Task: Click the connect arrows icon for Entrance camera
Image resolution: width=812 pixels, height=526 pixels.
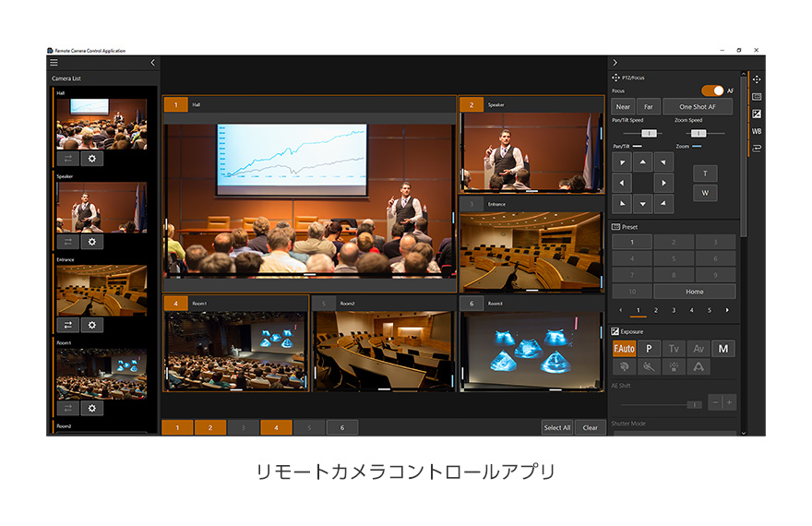Action: [67, 325]
